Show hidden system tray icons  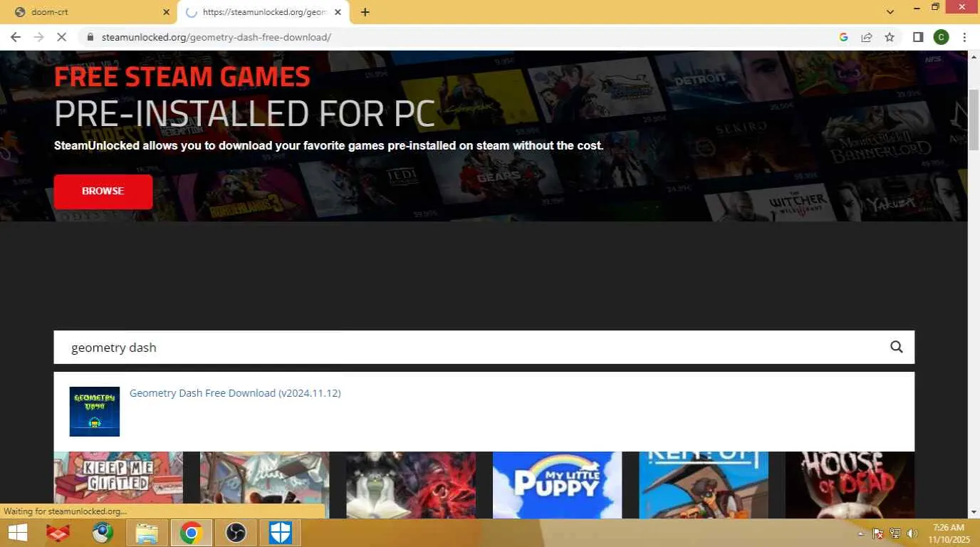(x=860, y=533)
